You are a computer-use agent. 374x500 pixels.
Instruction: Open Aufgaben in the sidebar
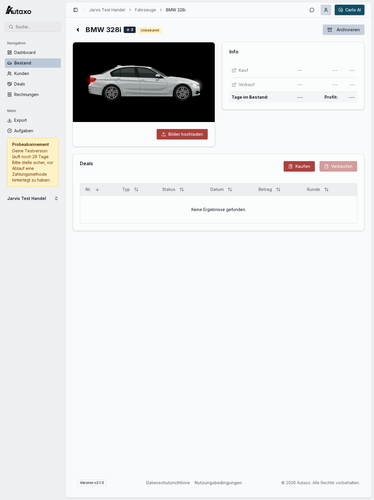(x=33, y=131)
